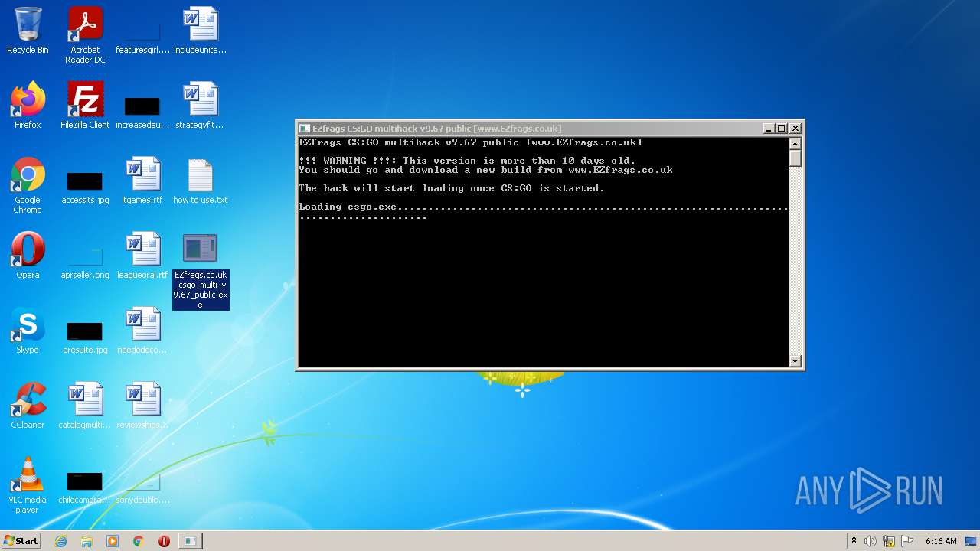Viewport: 980px width, 551px height.
Task: Click 'The hack will start loading' line
Action: coord(452,188)
